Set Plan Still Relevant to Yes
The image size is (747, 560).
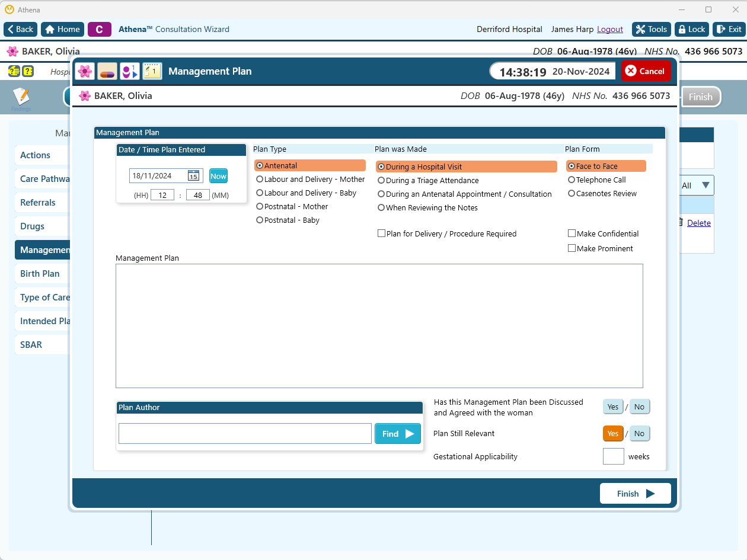pyautogui.click(x=613, y=433)
